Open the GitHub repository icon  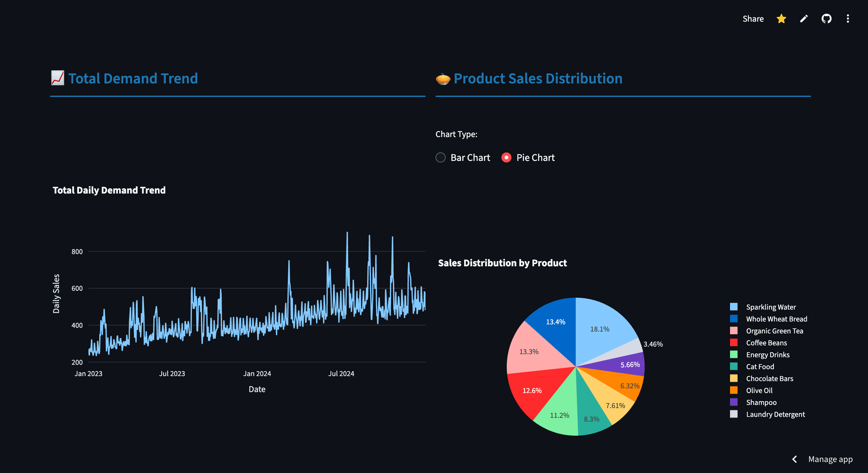tap(826, 19)
